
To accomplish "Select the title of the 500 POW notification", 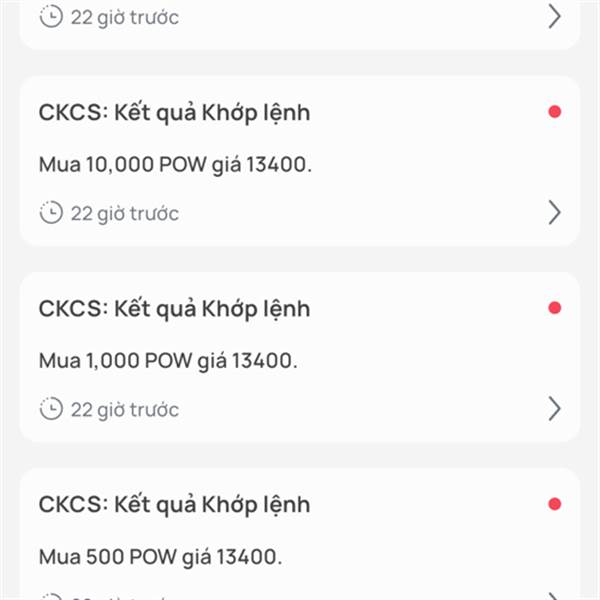I will [x=174, y=505].
